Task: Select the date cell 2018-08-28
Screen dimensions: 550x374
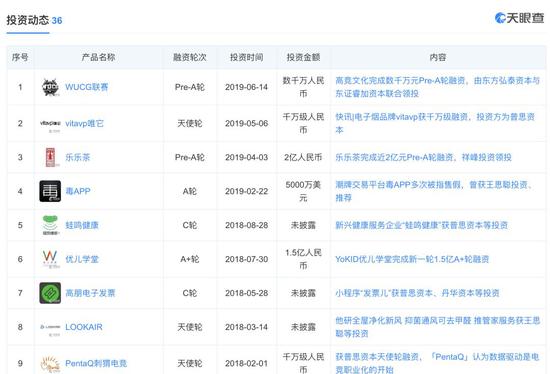Action: [247, 225]
